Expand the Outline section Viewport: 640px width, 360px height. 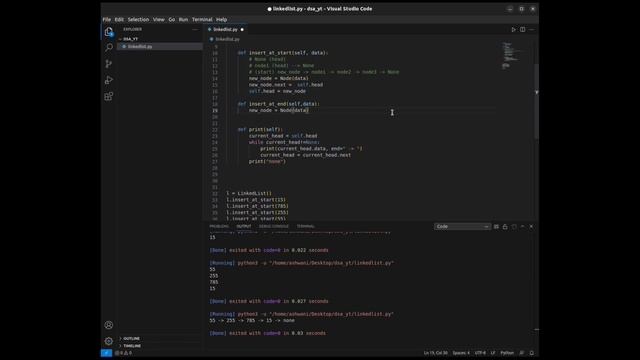click(131, 338)
